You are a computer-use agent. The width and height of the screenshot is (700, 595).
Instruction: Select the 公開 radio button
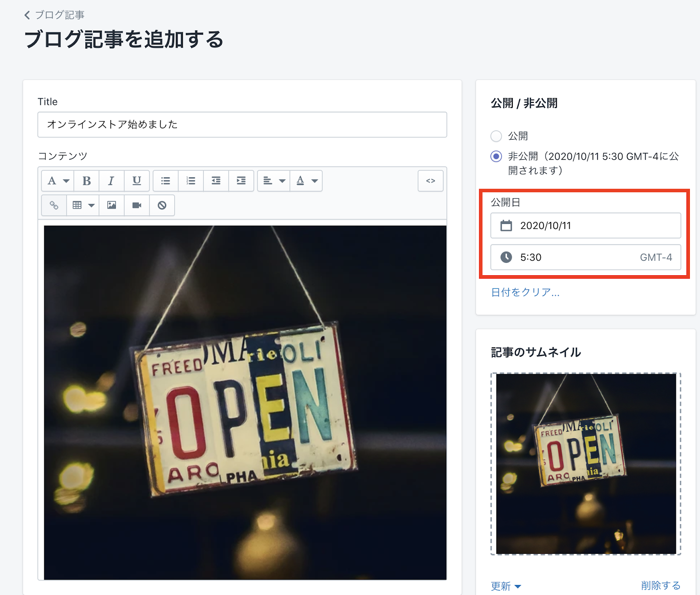(496, 136)
